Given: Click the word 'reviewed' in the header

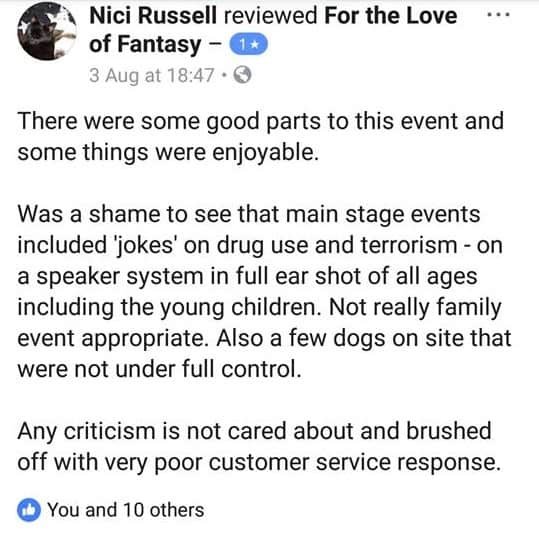Looking at the screenshot, I should [271, 16].
